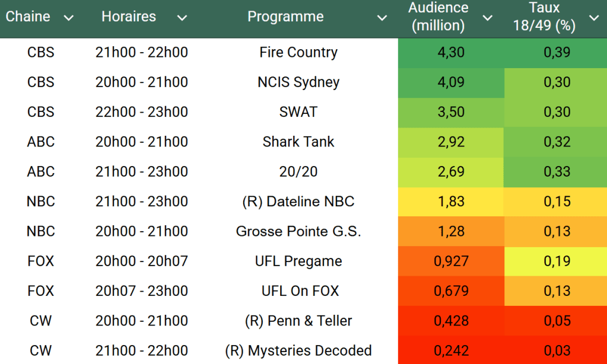The width and height of the screenshot is (607, 364).
Task: Click the Audience (million) column chevron
Action: [488, 18]
